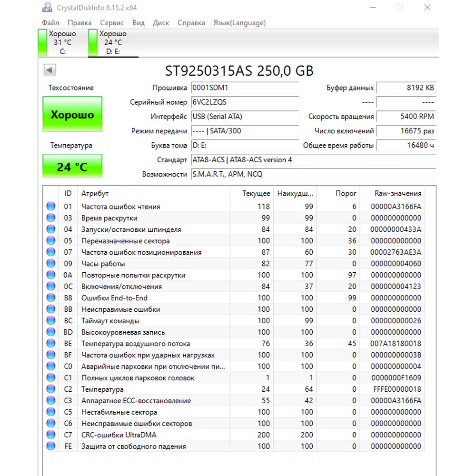Click the Возможности field S.M.A.R.T., APM, NCQ
The image size is (476, 476).
pyautogui.click(x=314, y=174)
